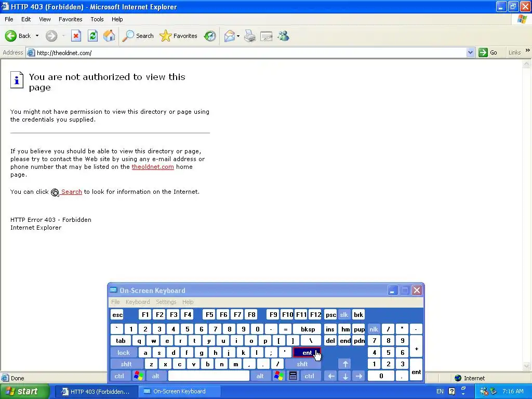
Task: Open the File menu in Internet Explorer
Action: click(x=9, y=19)
